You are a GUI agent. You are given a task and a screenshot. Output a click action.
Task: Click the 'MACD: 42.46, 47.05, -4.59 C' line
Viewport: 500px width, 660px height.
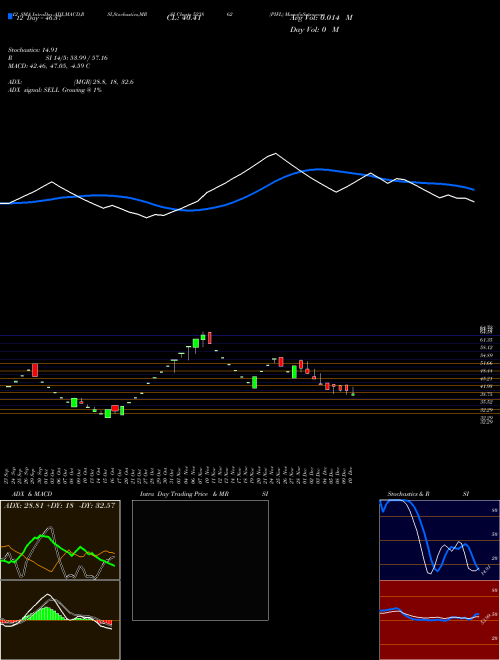click(48, 66)
